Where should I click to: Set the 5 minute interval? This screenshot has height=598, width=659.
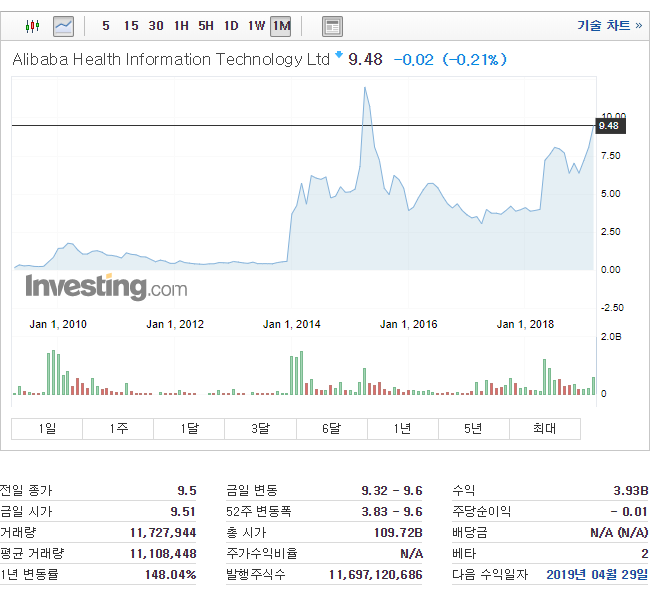pyautogui.click(x=106, y=26)
